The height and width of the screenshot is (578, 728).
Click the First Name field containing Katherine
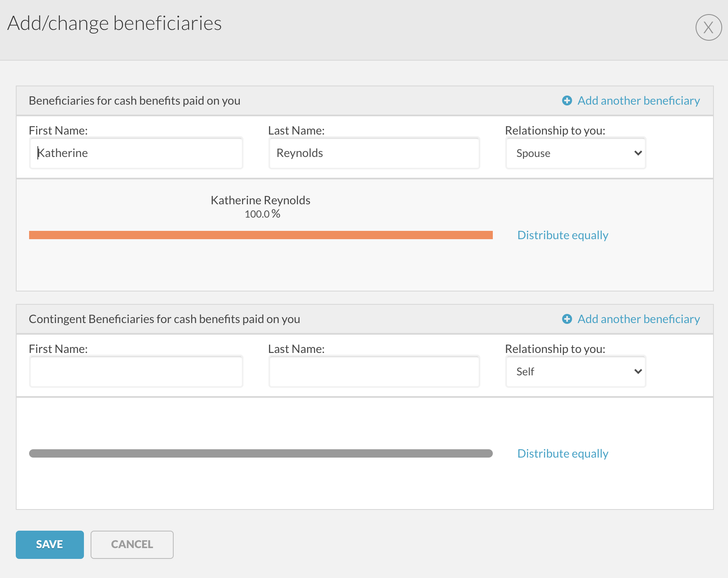[x=136, y=153]
